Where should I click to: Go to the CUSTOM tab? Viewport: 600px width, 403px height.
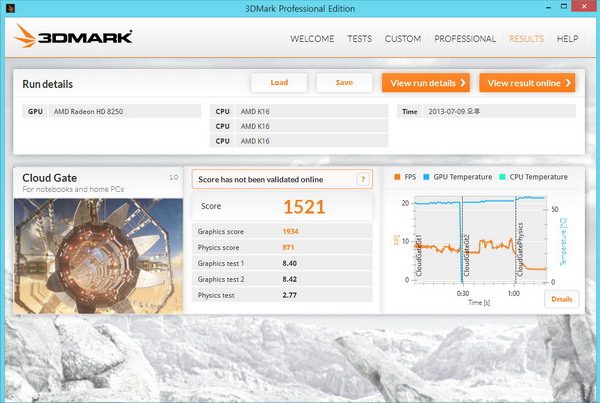point(403,39)
